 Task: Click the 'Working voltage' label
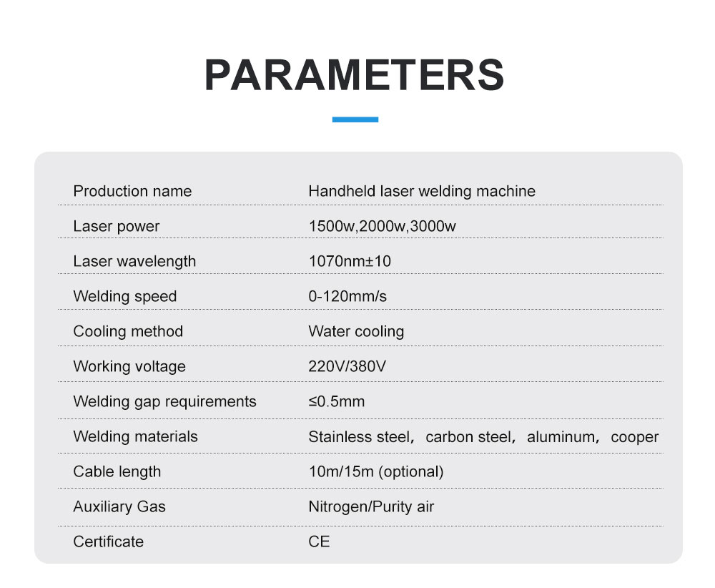[129, 366]
